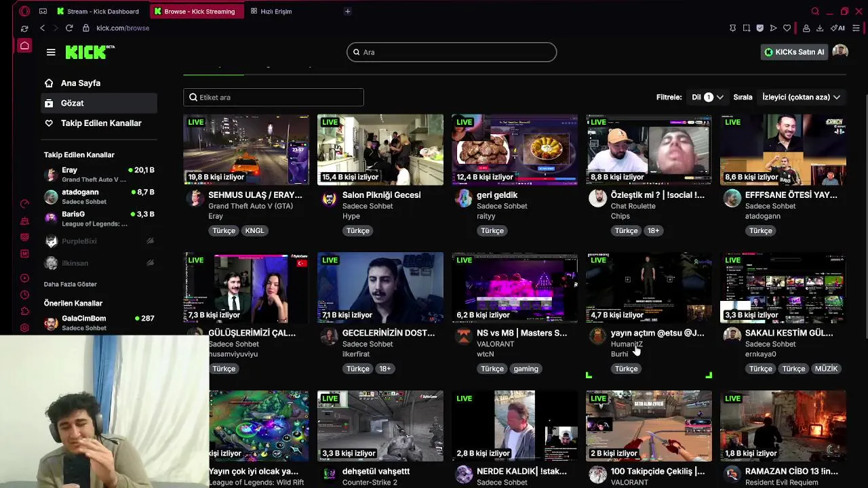Click the 18+ tag under Özleştik mi stream
The width and height of the screenshot is (868, 488).
(653, 230)
